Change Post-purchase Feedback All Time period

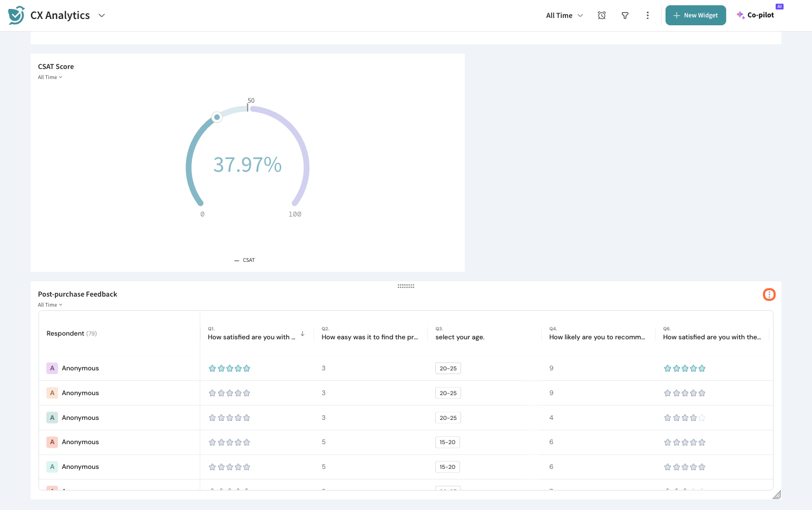(x=50, y=305)
